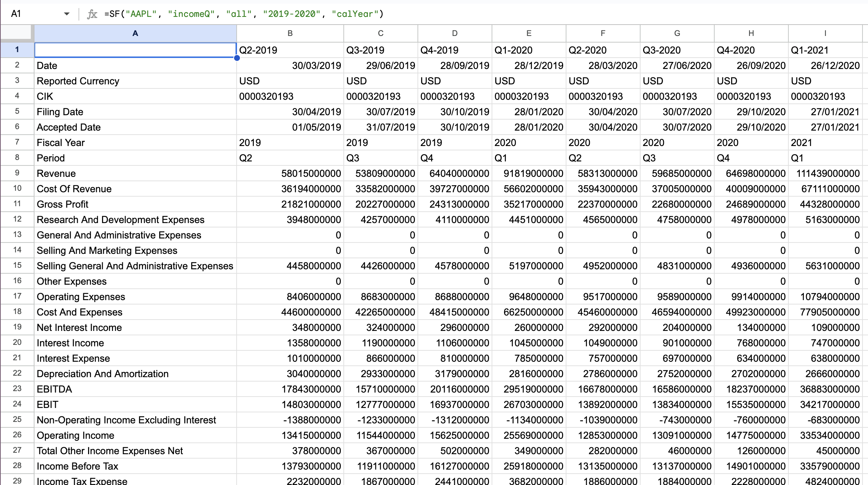Image resolution: width=868 pixels, height=485 pixels.
Task: Select column I header
Action: pos(825,33)
